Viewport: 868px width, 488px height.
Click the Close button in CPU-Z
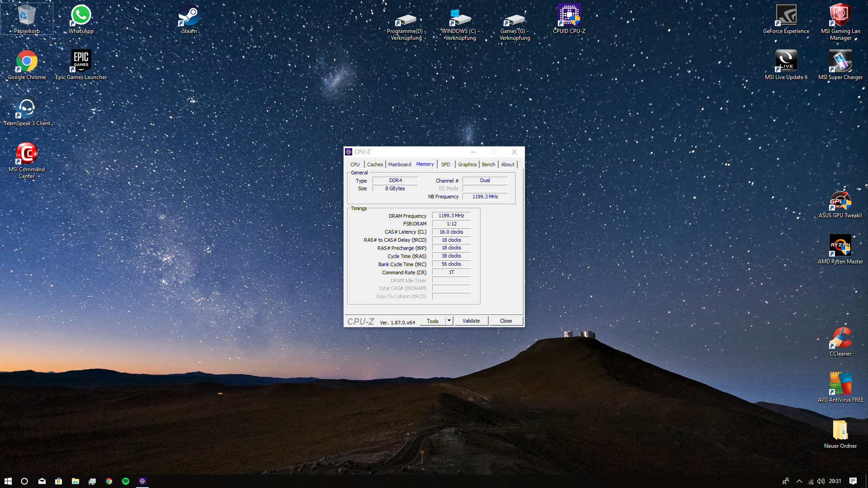pos(506,321)
